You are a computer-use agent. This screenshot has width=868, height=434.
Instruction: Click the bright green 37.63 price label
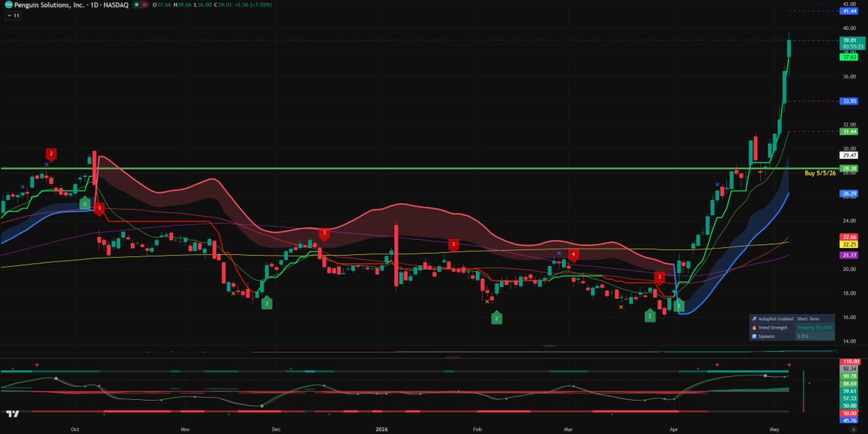pyautogui.click(x=850, y=57)
